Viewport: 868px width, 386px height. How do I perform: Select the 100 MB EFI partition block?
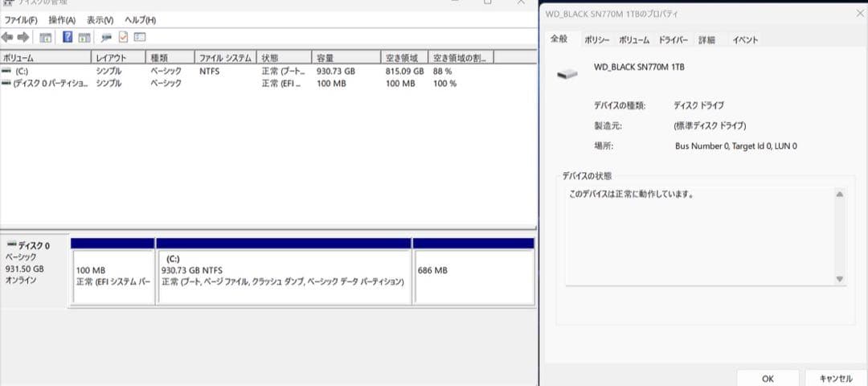(x=113, y=277)
